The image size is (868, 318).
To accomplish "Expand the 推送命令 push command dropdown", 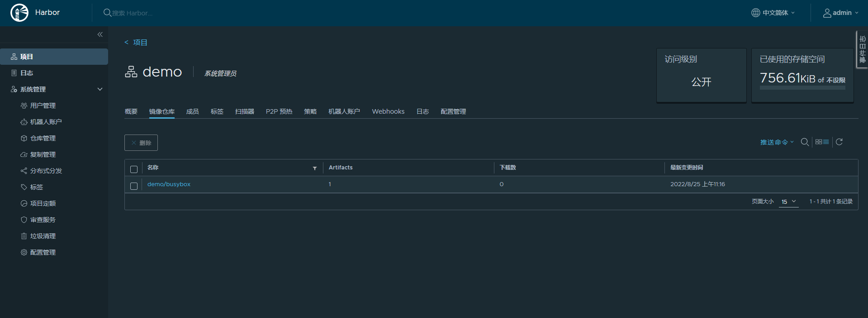I will click(777, 142).
